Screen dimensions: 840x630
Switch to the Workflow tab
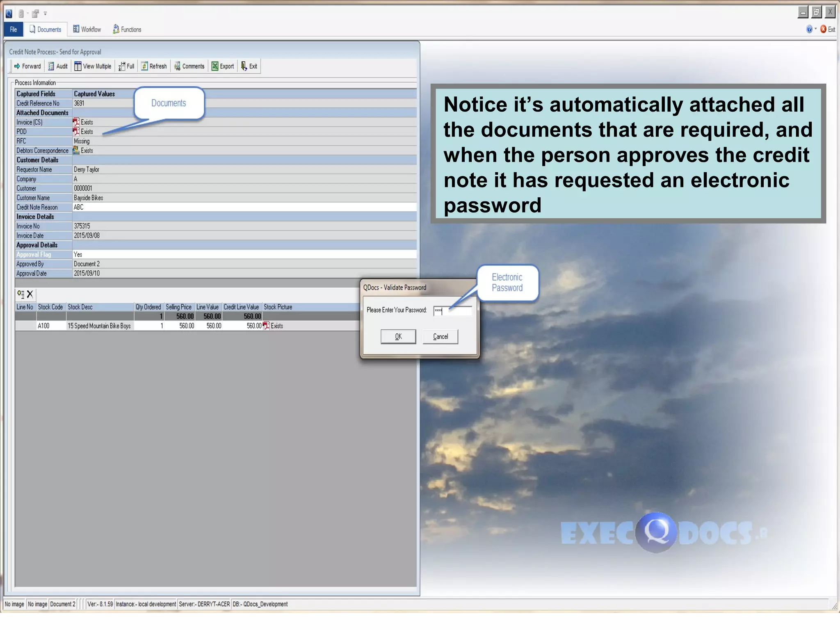point(87,30)
